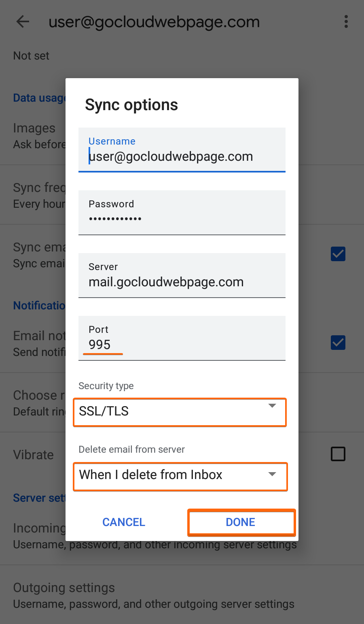364x624 pixels.
Task: Enable the Vibrate checkbox
Action: (338, 454)
